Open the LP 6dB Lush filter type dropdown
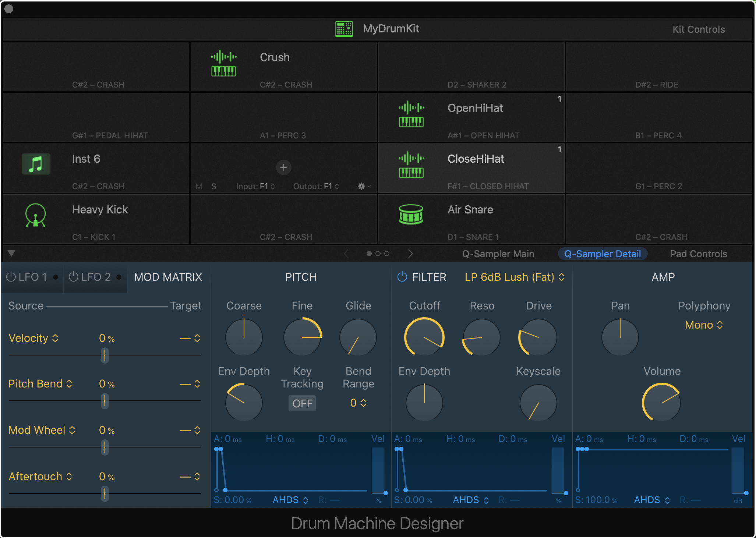Image resolution: width=756 pixels, height=538 pixels. (x=514, y=277)
